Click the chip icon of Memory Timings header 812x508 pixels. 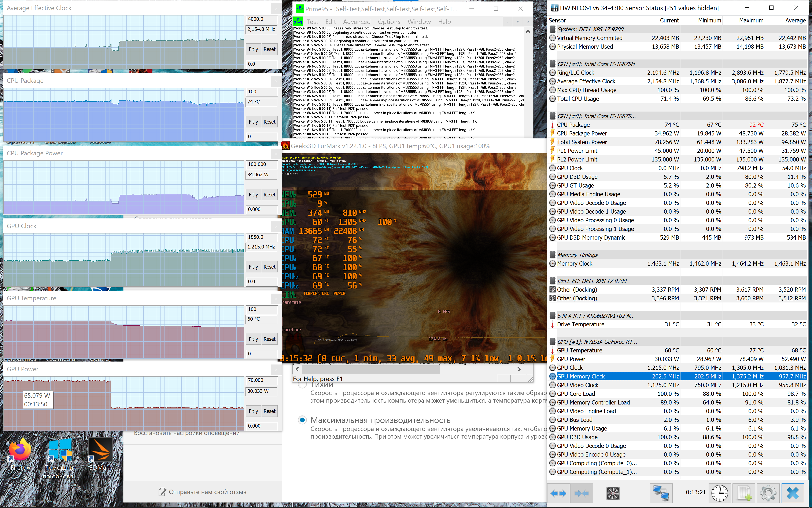(x=552, y=255)
